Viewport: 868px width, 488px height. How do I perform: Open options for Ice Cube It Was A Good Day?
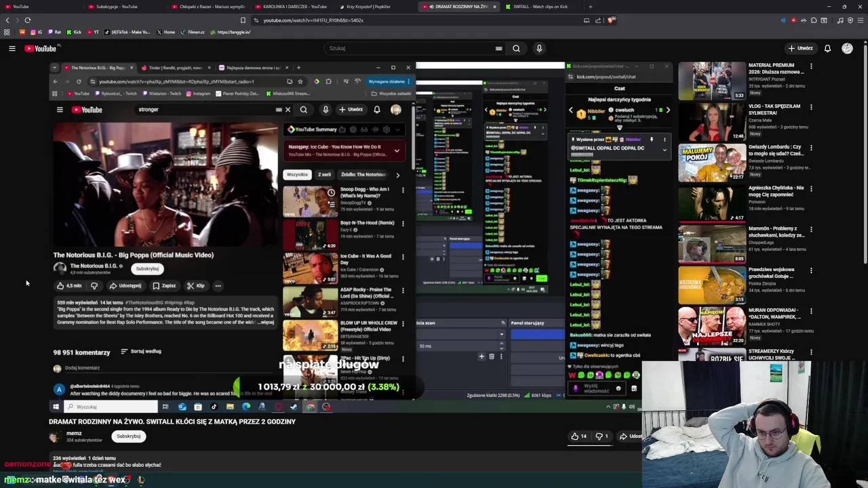tap(403, 257)
